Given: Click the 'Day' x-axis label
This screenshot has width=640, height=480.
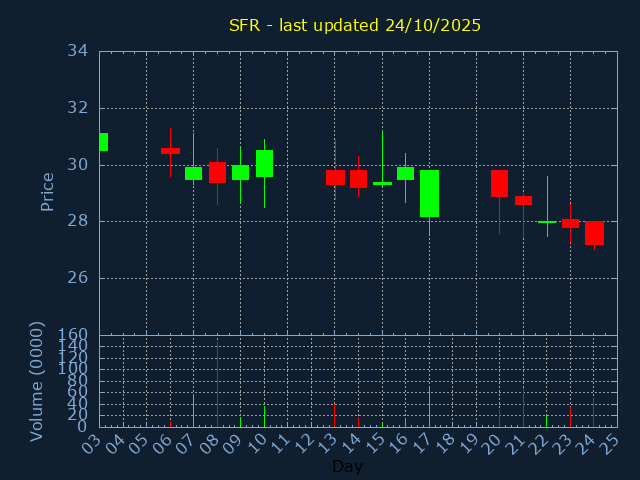Looking at the screenshot, I should click(347, 466).
